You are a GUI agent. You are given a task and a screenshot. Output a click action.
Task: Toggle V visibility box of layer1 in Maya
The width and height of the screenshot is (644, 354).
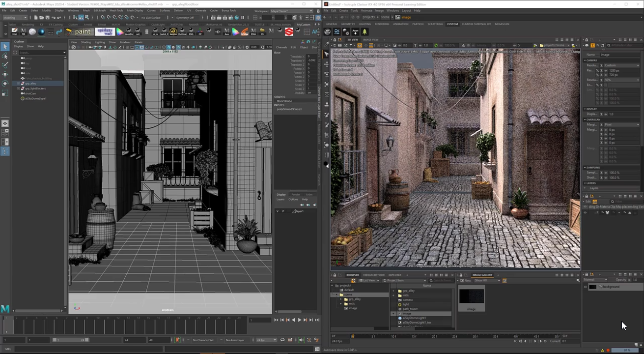[x=278, y=211]
